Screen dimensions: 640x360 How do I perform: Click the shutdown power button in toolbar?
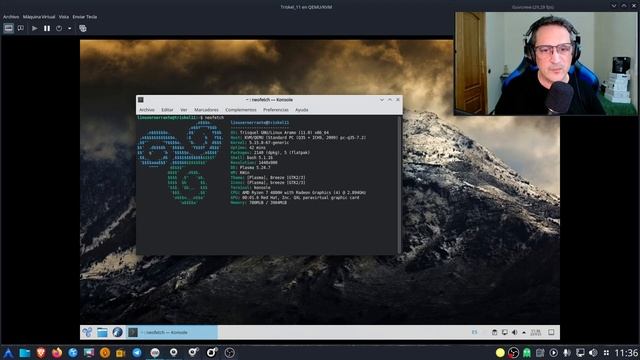(59, 29)
